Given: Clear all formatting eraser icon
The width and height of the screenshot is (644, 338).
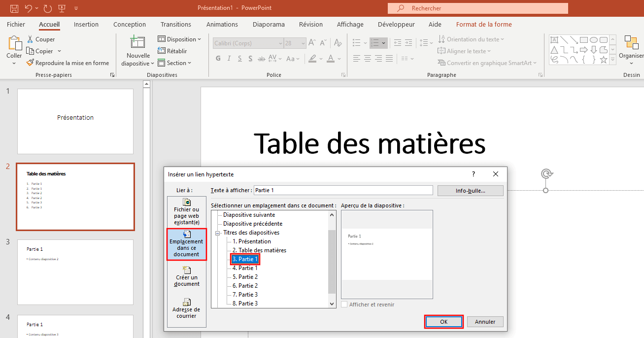Looking at the screenshot, I should [338, 43].
